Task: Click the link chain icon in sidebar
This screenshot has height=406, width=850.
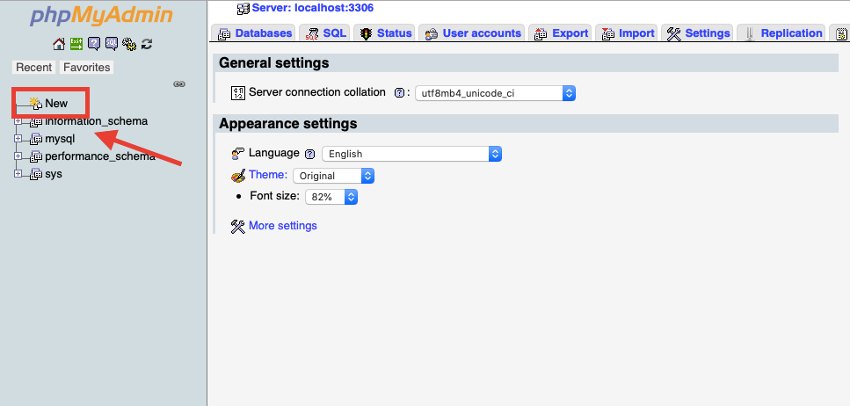Action: [179, 84]
